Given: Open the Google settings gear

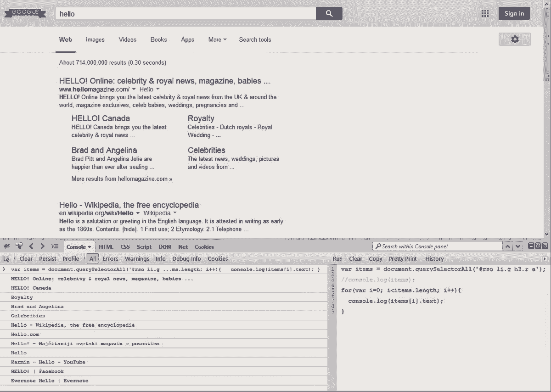Looking at the screenshot, I should (x=515, y=39).
